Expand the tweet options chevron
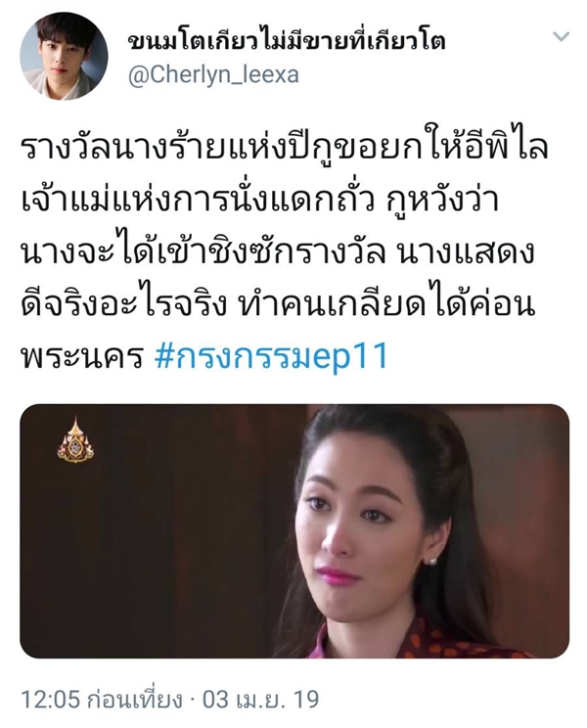 point(562,36)
